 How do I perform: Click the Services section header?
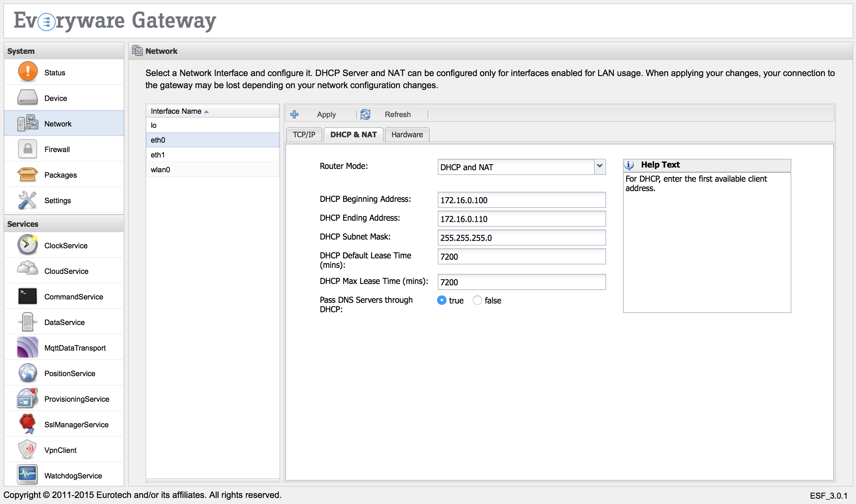[64, 224]
